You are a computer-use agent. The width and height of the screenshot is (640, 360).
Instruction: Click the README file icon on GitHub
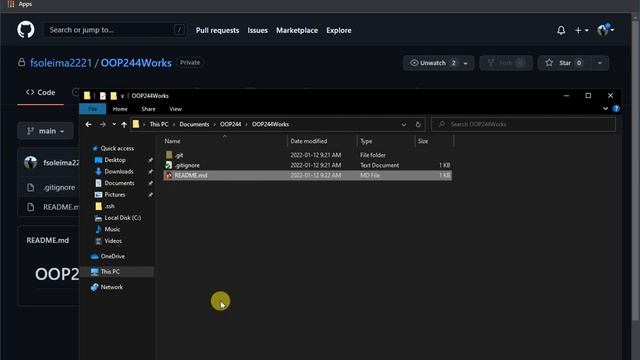pos(31,207)
